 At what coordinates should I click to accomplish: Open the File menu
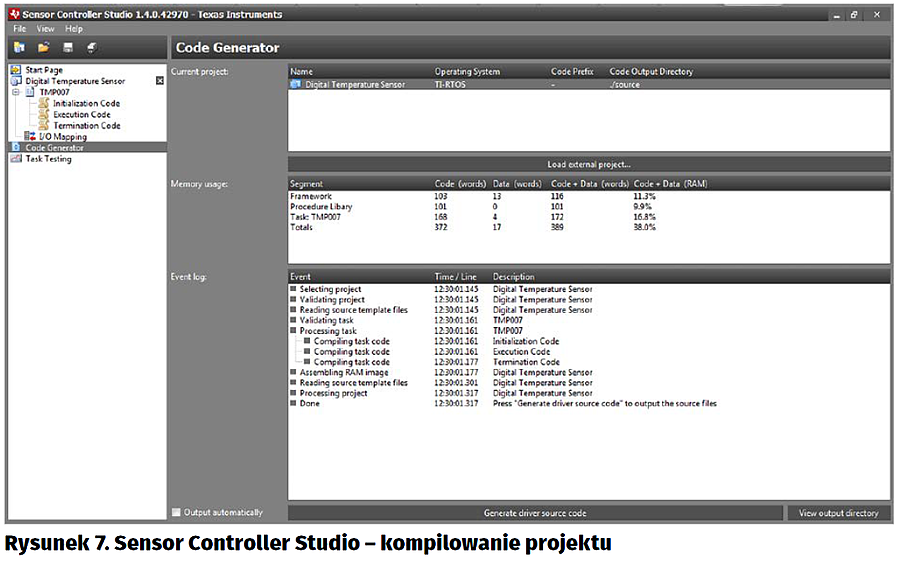pyautogui.click(x=20, y=29)
